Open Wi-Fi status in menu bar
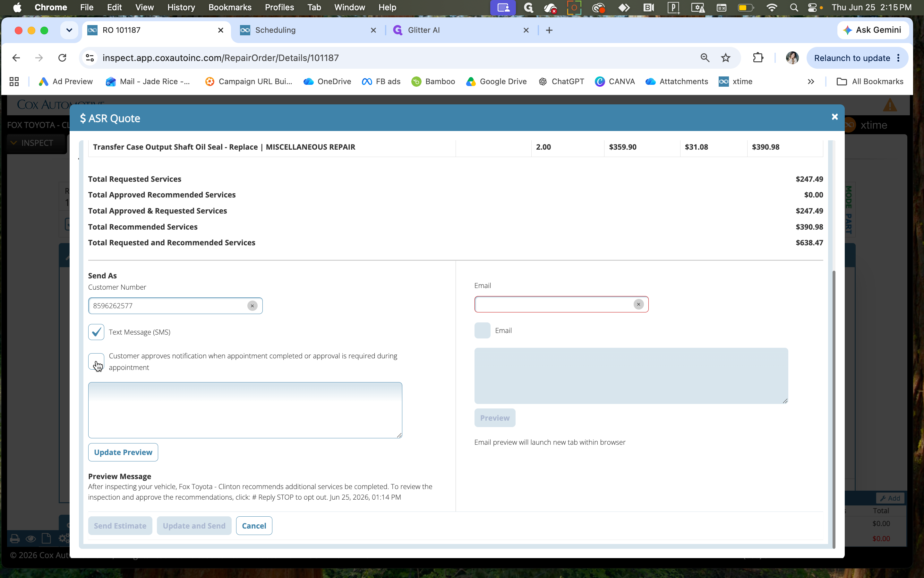 (772, 7)
